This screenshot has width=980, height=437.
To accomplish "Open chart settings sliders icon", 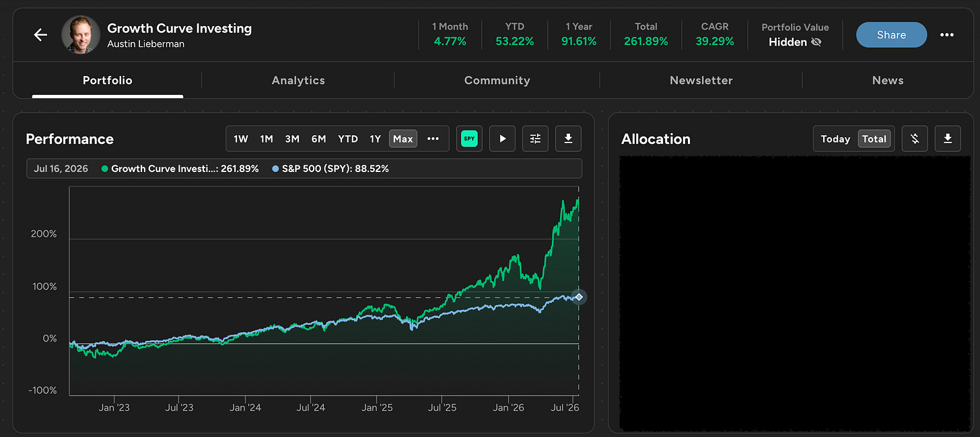I will coord(535,138).
